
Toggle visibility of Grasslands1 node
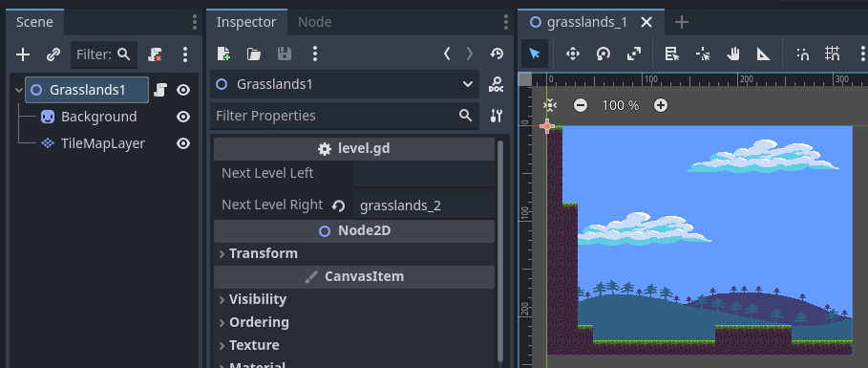pyautogui.click(x=183, y=90)
